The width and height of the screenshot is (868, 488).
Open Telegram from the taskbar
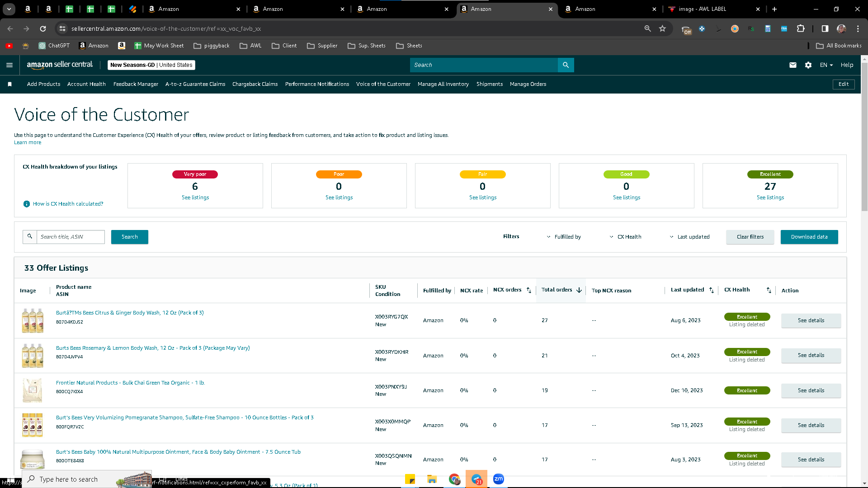(x=476, y=479)
